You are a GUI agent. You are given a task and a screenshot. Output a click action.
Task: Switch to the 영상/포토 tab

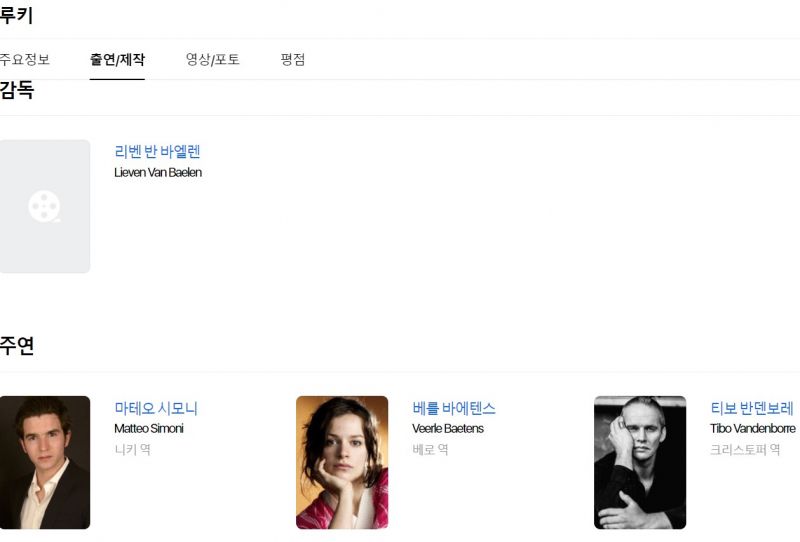click(213, 59)
